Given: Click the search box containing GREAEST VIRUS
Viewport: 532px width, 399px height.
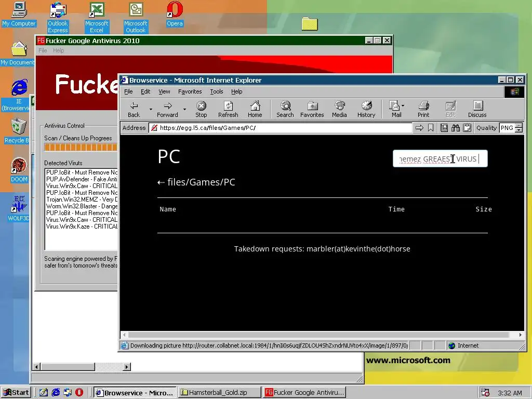Looking at the screenshot, I should click(440, 159).
